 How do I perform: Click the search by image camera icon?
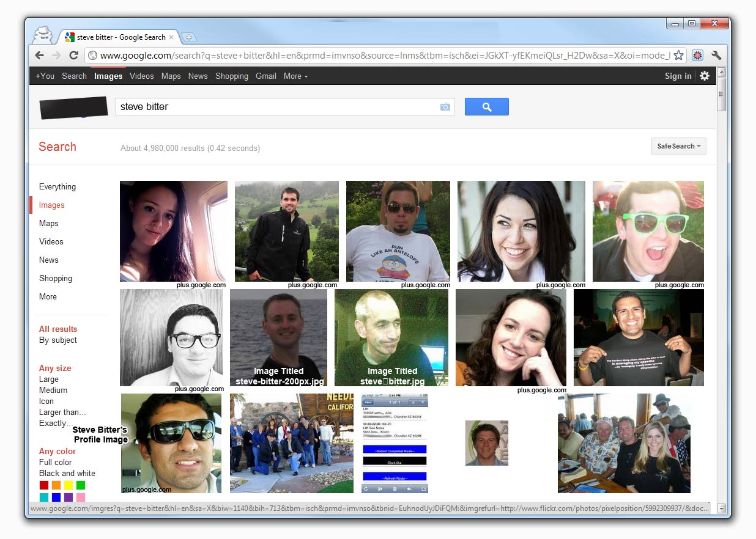coord(445,107)
